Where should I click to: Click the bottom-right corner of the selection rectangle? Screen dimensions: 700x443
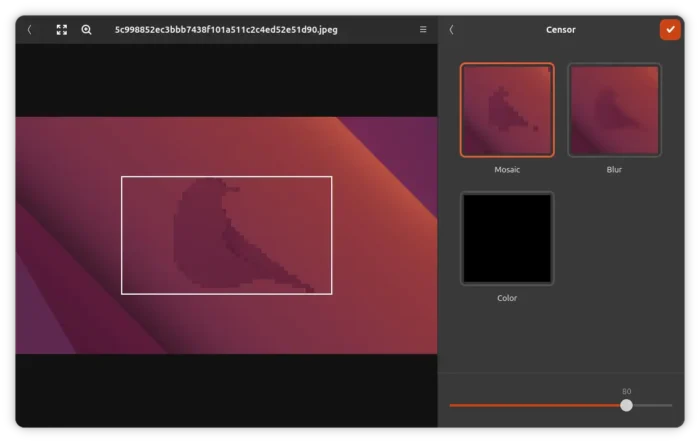[x=331, y=294]
